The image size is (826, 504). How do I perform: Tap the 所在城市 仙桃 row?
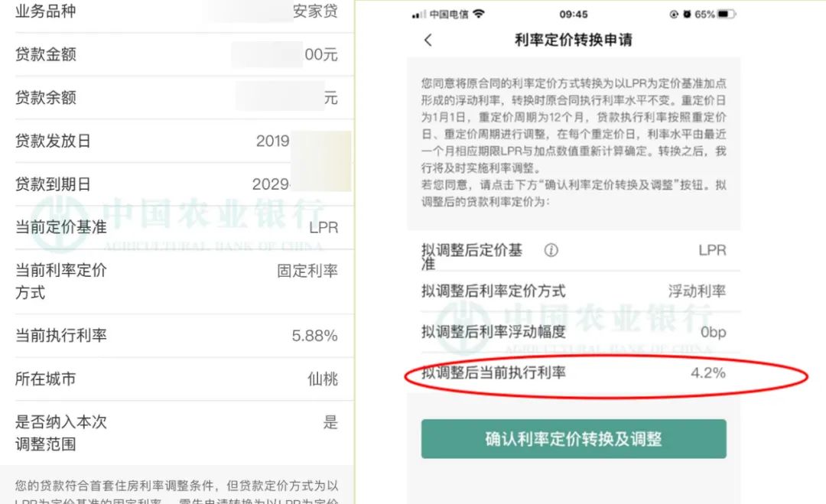[x=176, y=379]
